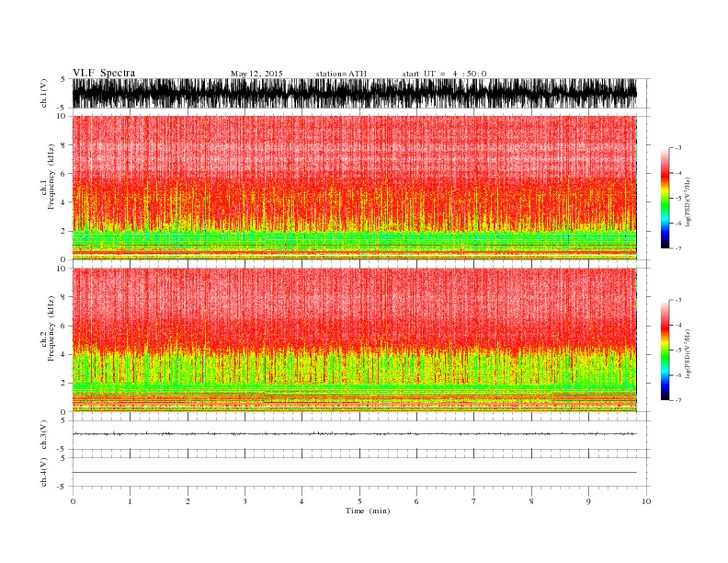This screenshot has height=563, width=728.
Task: Click the "2" kHz tick of ch.2 spectrogram
Action: pos(64,384)
